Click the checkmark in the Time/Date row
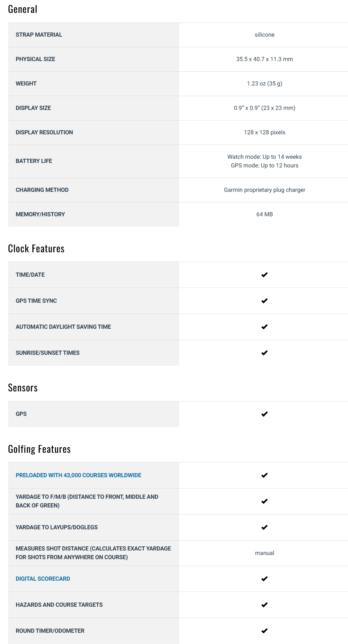 pos(264,275)
